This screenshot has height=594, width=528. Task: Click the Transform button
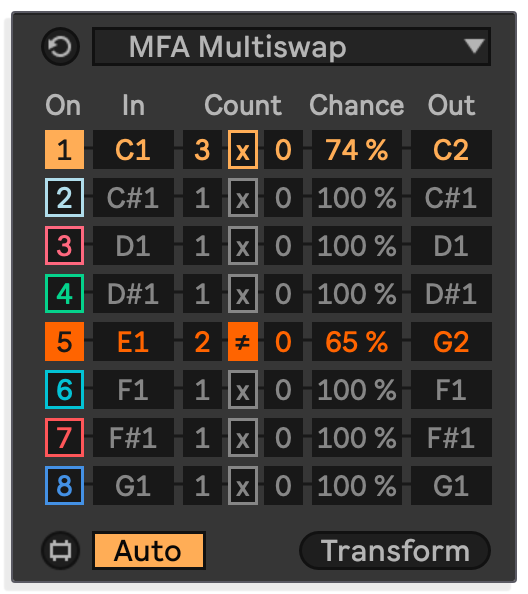tap(395, 550)
